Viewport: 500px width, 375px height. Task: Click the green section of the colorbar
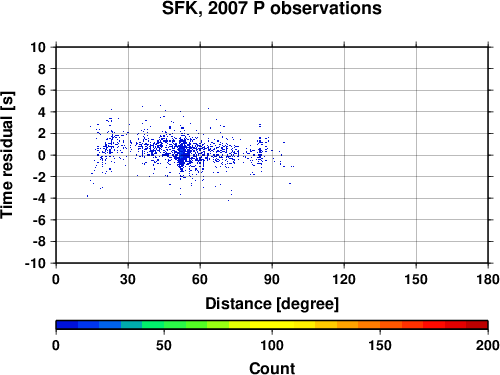pyautogui.click(x=175, y=325)
